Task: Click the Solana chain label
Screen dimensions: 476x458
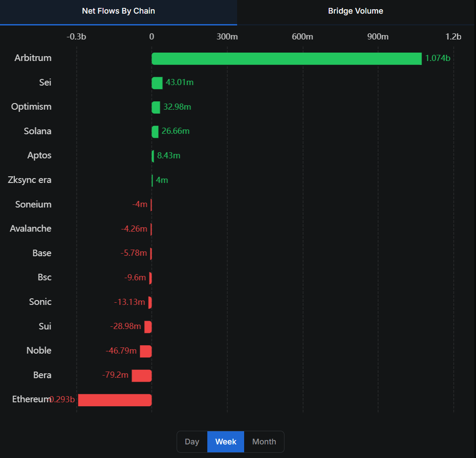Action: [38, 131]
